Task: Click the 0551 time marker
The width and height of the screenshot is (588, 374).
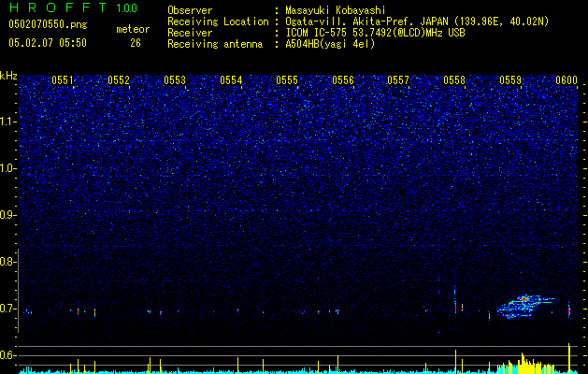Action: coord(63,80)
